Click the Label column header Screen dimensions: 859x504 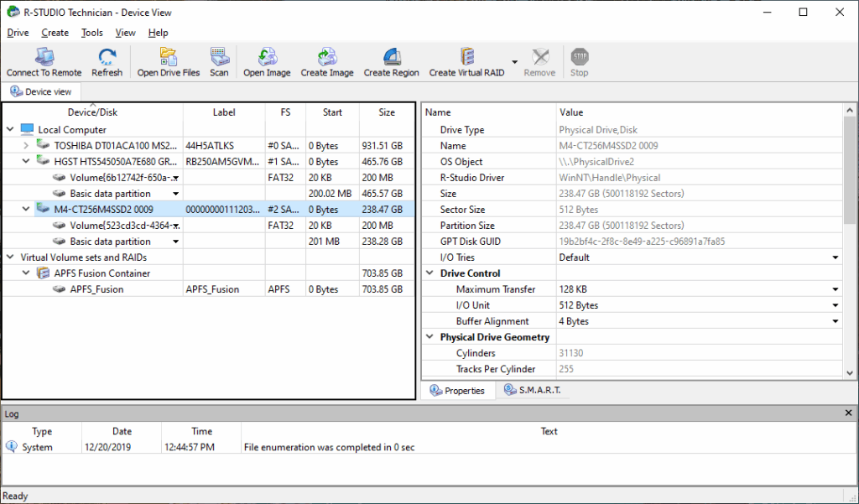(x=224, y=112)
